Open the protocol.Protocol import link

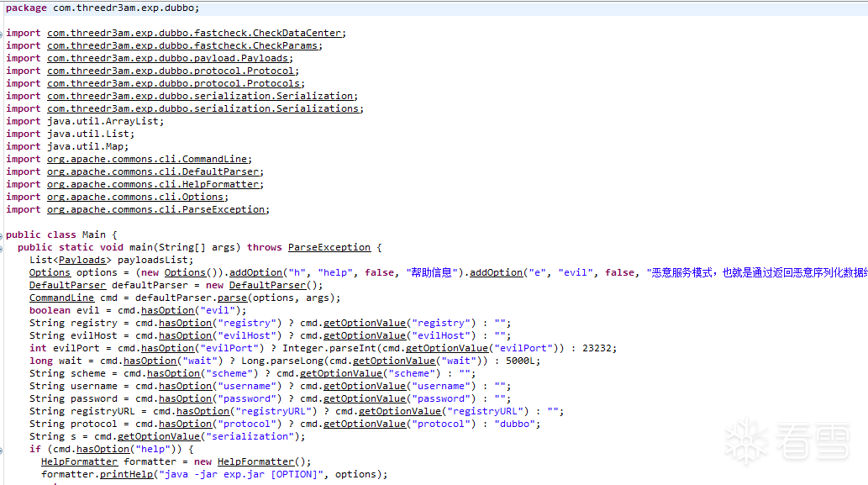171,71
